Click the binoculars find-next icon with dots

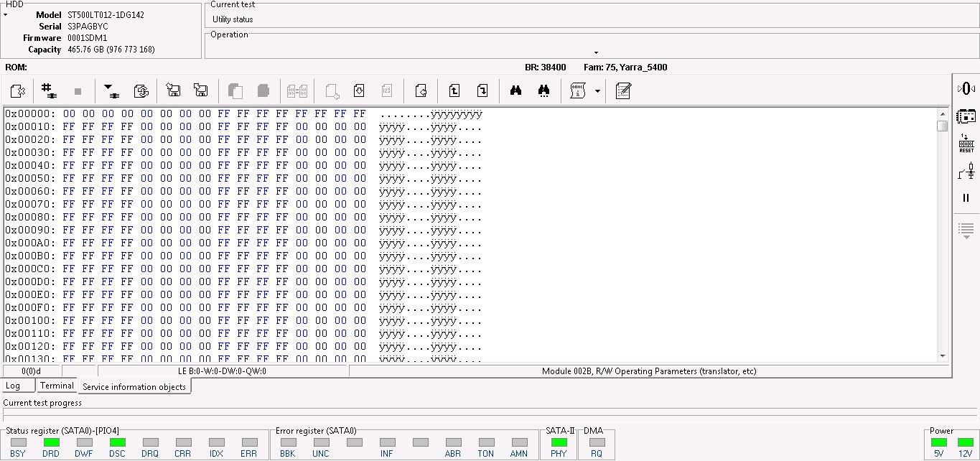(x=543, y=91)
